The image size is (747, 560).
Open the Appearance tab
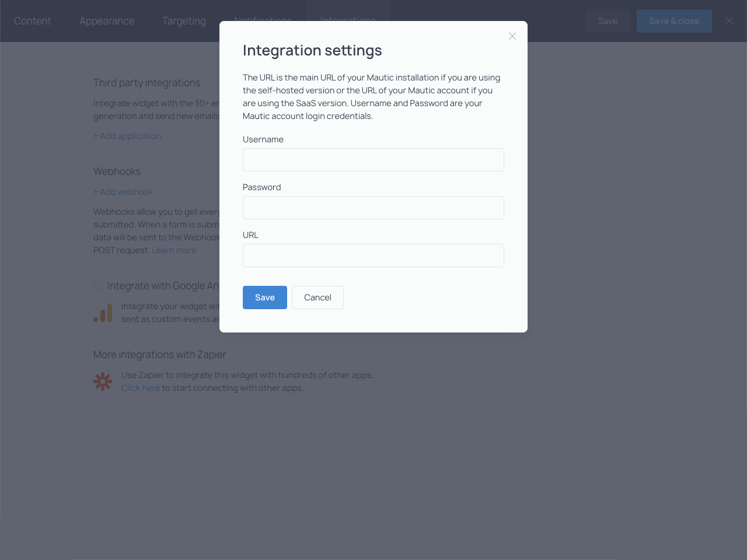(107, 21)
